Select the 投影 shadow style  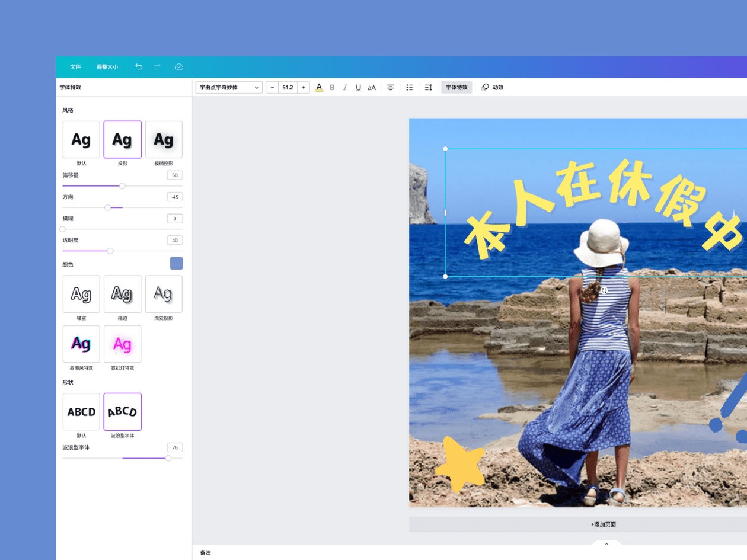(123, 140)
